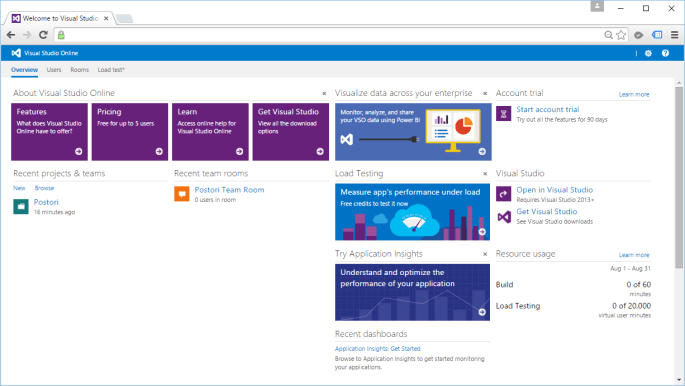Click the Visual Studio Online logo in header

[16, 53]
